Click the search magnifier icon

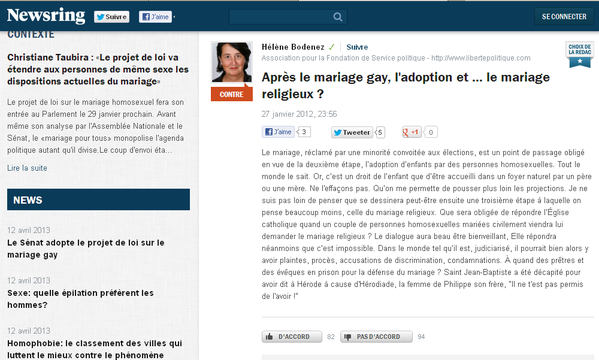pyautogui.click(x=338, y=17)
